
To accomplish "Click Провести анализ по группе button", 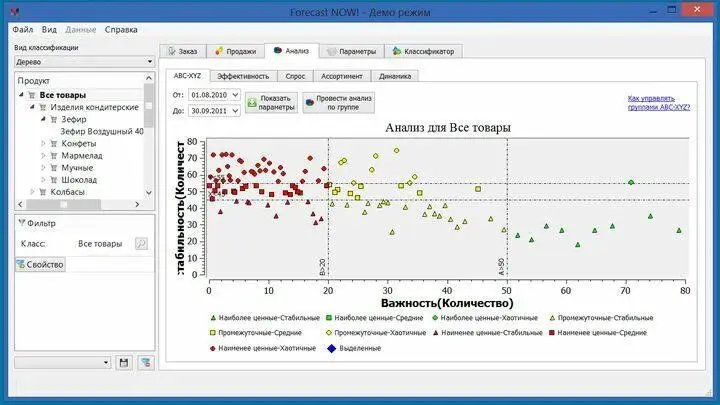I will coord(338,103).
